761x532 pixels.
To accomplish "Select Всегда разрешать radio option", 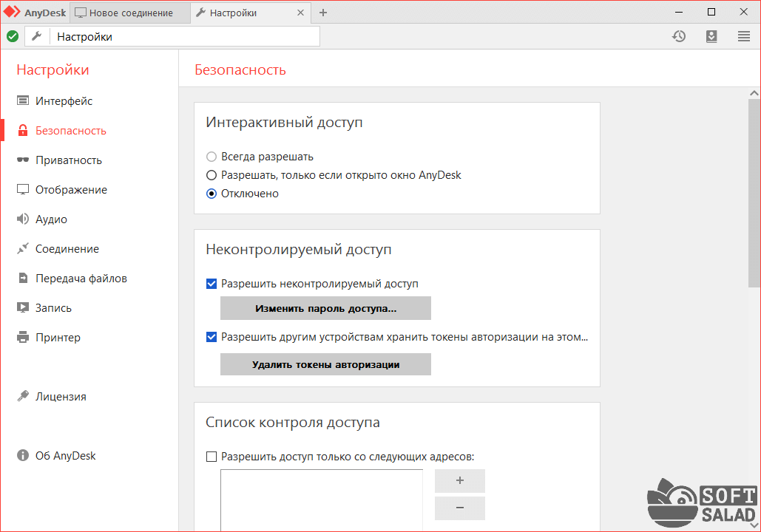I will click(212, 157).
